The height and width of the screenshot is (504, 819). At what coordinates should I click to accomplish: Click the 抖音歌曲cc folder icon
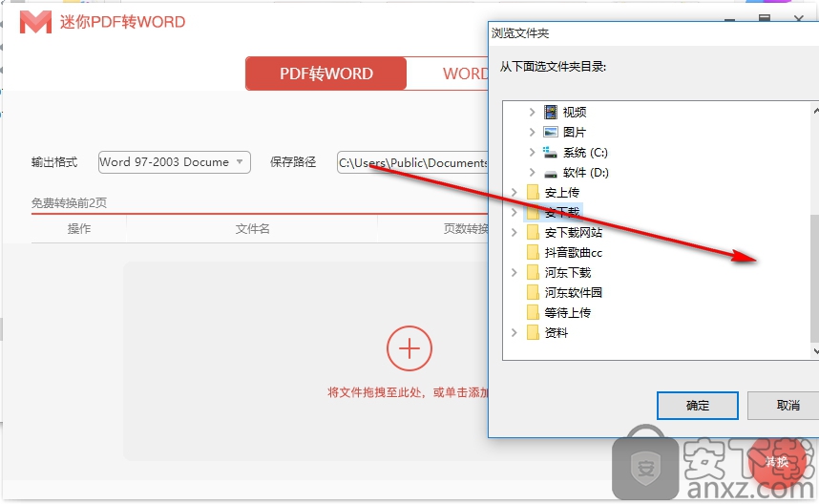click(x=533, y=252)
